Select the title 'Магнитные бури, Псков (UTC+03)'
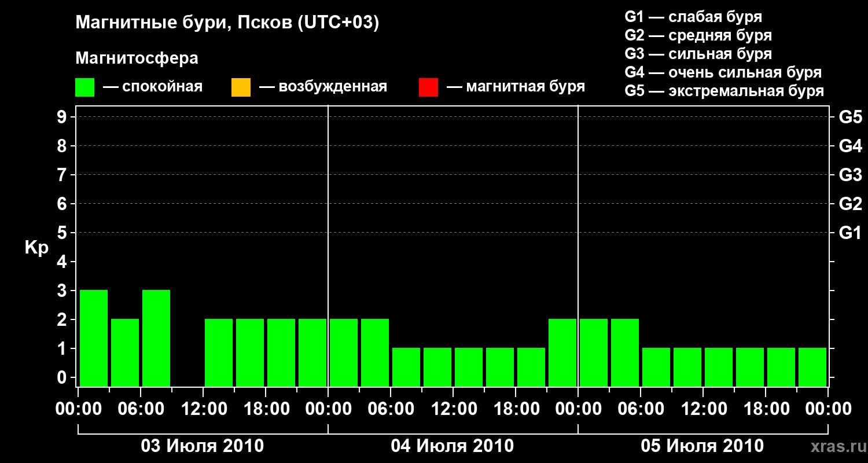Image resolution: width=868 pixels, height=463 pixels. pyautogui.click(x=227, y=23)
